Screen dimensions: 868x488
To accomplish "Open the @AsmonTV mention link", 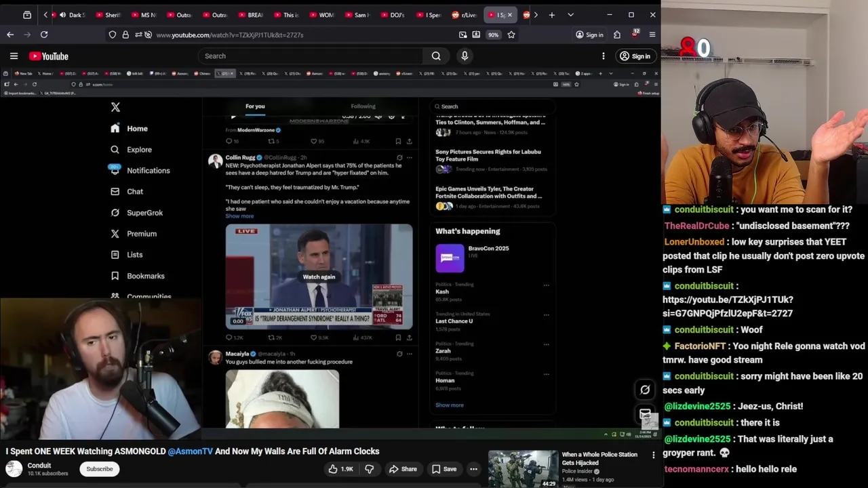I will 190,451.
